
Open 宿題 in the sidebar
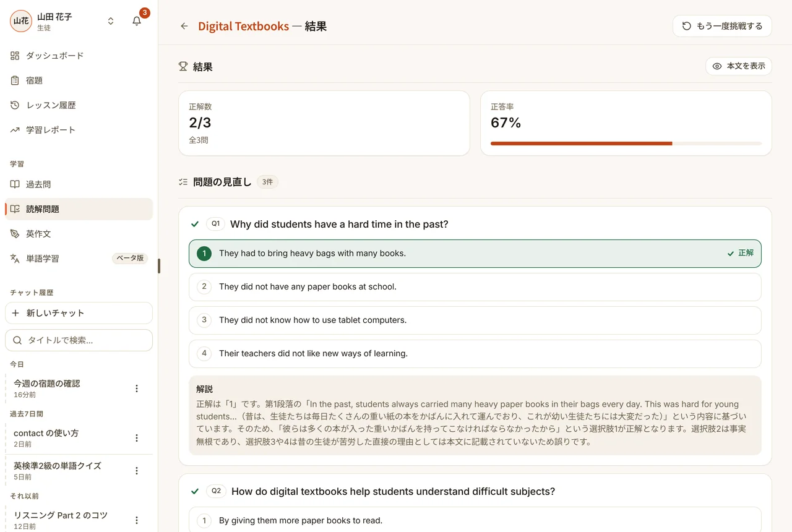79,80
